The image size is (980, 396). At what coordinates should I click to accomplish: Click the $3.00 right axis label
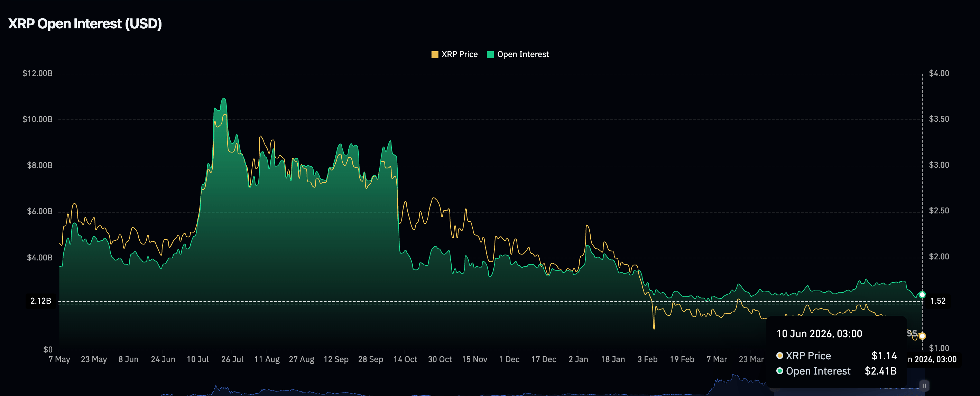(x=939, y=165)
